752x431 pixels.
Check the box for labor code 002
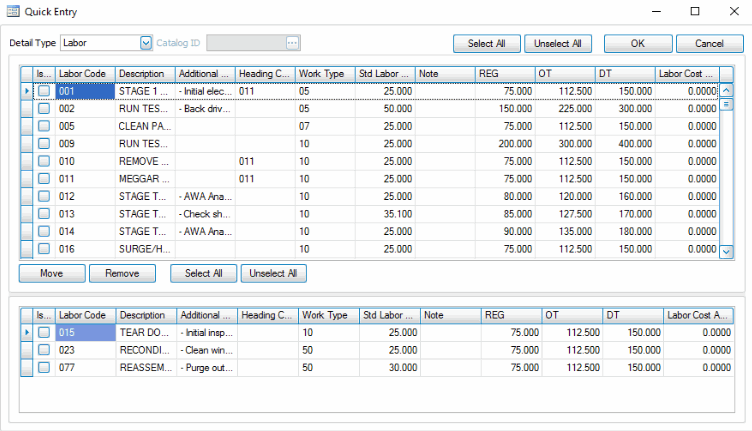[44, 109]
